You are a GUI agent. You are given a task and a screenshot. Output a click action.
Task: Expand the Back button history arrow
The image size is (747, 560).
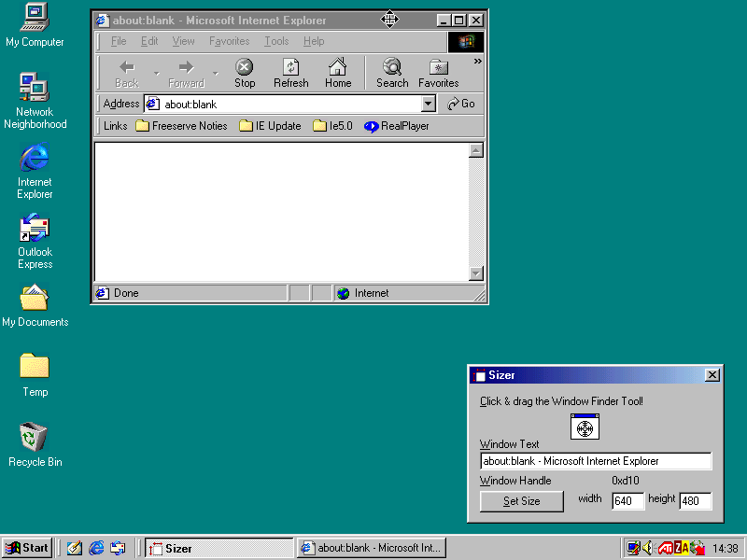pyautogui.click(x=157, y=73)
